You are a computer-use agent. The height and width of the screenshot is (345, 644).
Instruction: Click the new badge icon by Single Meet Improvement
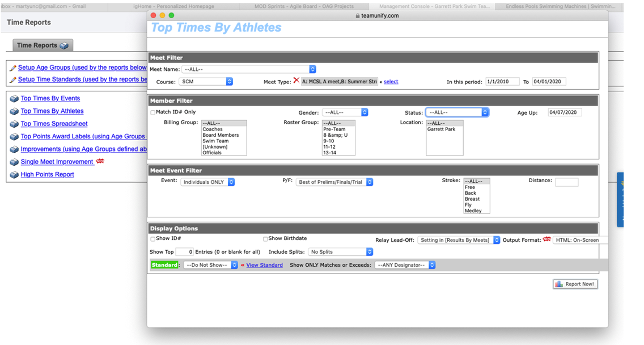pos(100,161)
